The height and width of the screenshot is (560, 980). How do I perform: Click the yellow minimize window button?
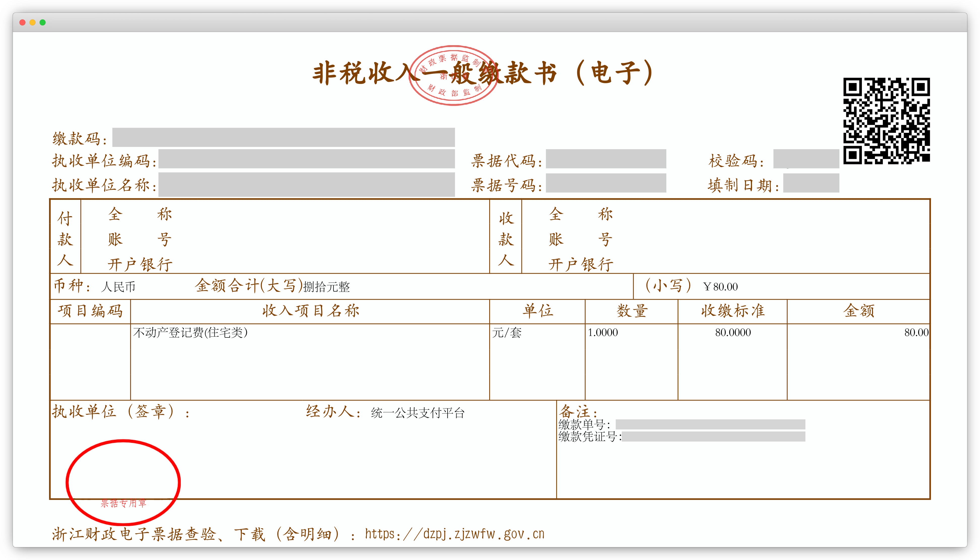33,23
